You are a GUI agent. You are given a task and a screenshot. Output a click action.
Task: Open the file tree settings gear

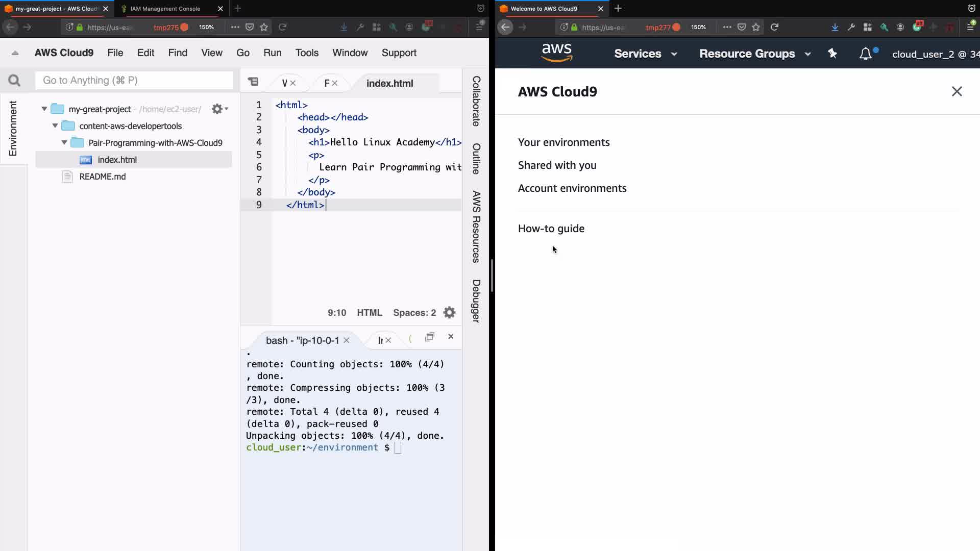219,109
